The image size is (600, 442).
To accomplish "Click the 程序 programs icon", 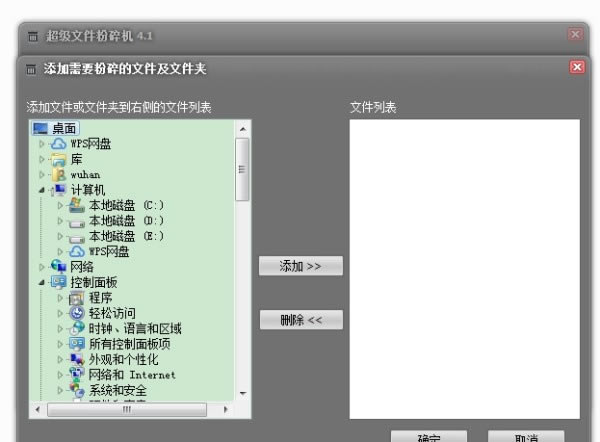I will tap(77, 298).
